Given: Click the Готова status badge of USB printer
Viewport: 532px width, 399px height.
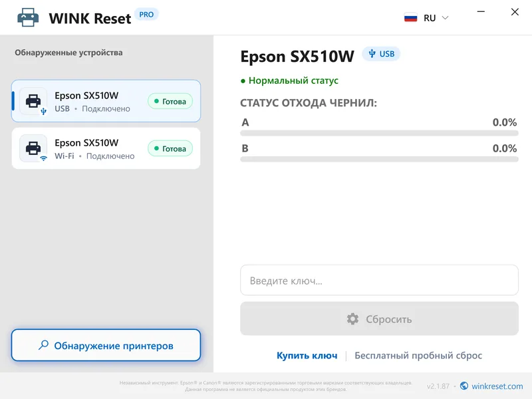Looking at the screenshot, I should [x=170, y=101].
